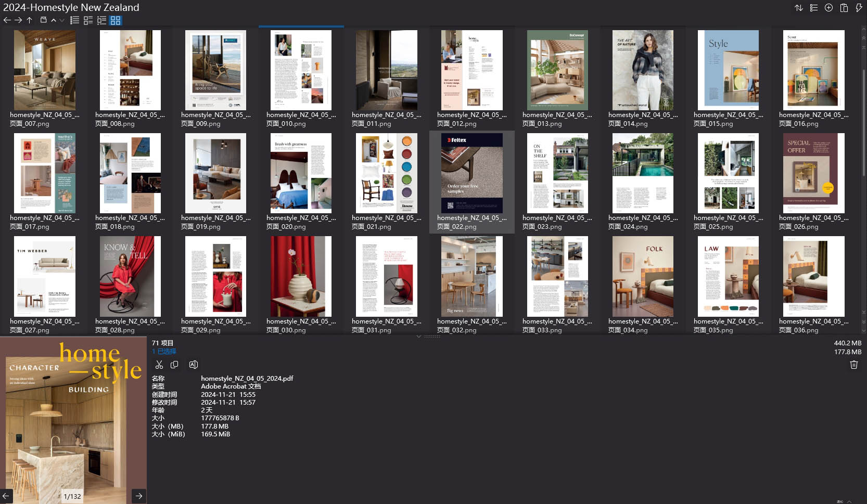Open the selection checklist options
The image size is (867, 504).
point(814,8)
